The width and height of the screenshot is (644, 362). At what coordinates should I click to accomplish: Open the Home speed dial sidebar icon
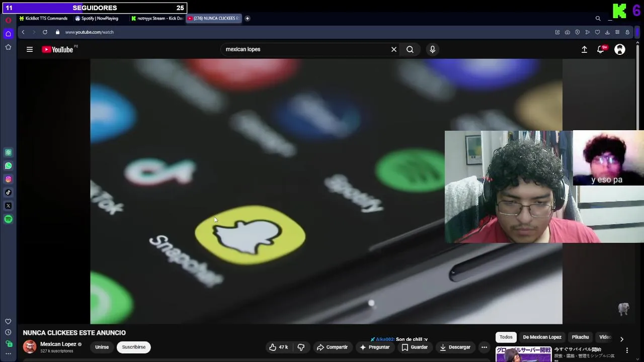pos(8,34)
